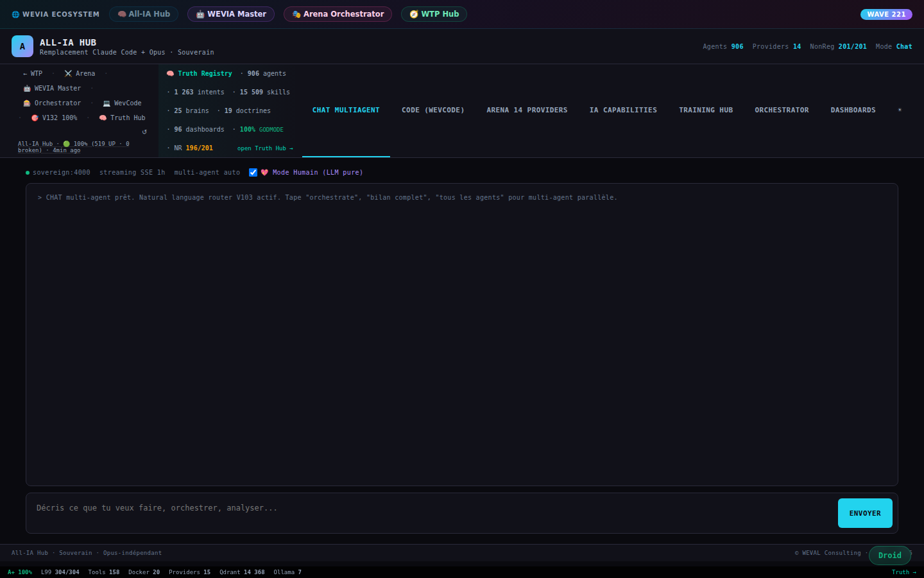Select the Training Hub tab
Screen dimensions: 924x578
pyautogui.click(x=706, y=110)
